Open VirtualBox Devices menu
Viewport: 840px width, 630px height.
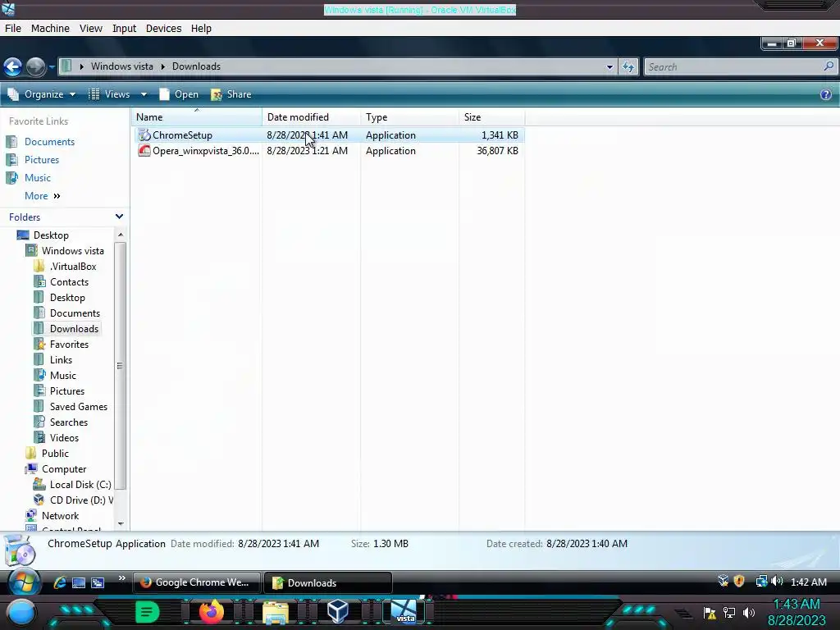[x=163, y=29]
